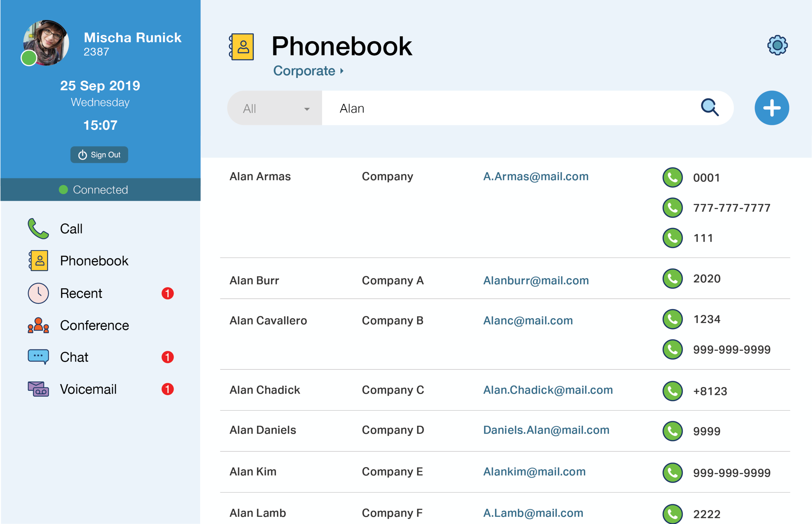Click the green presence status dot on avatar

pos(29,58)
